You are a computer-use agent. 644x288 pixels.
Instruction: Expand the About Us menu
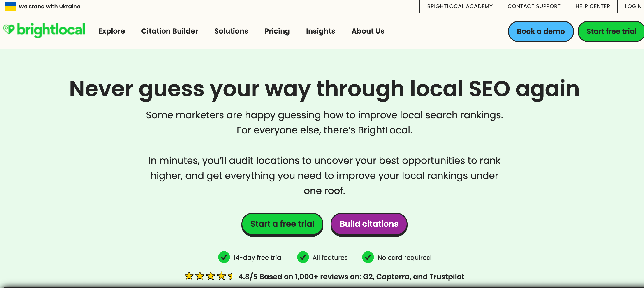tap(368, 31)
